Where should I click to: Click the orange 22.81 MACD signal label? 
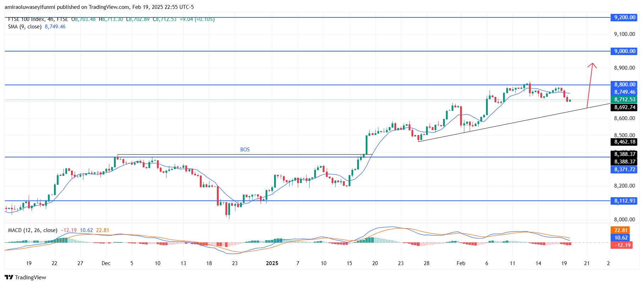click(621, 230)
